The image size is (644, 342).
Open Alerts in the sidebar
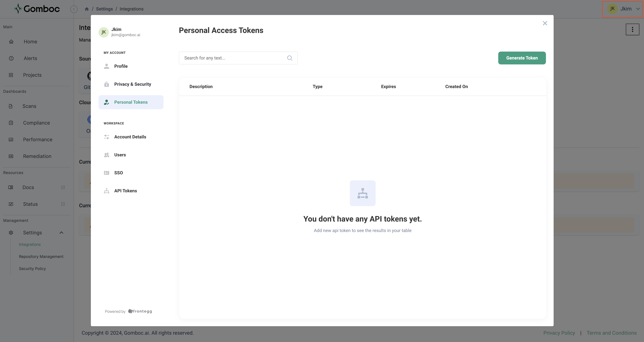(x=31, y=58)
